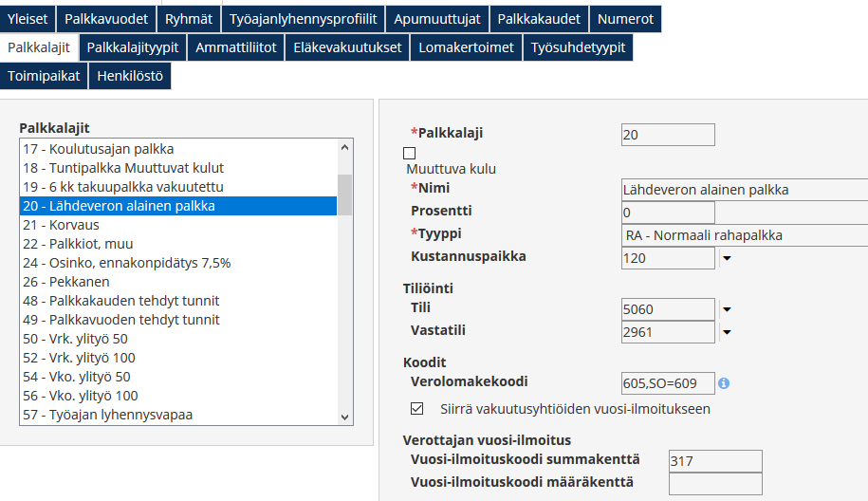Go to the Henkilöstö tab
868x501 pixels.
[130, 76]
